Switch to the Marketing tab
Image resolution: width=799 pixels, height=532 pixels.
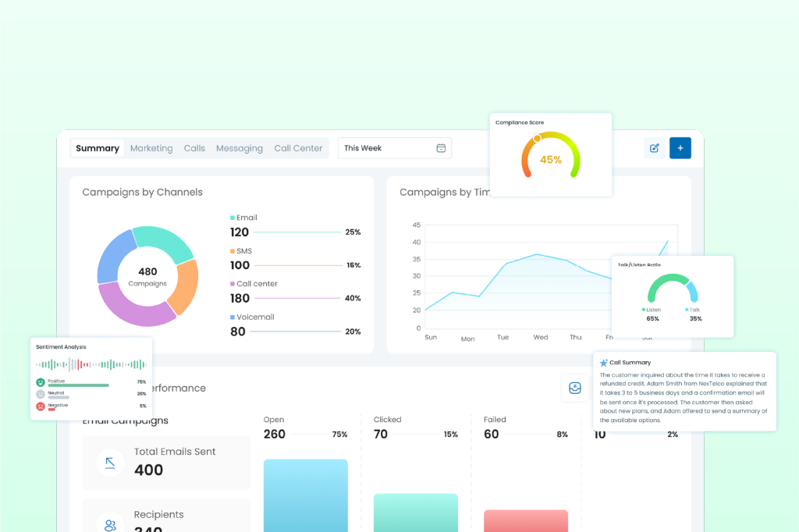pyautogui.click(x=151, y=148)
